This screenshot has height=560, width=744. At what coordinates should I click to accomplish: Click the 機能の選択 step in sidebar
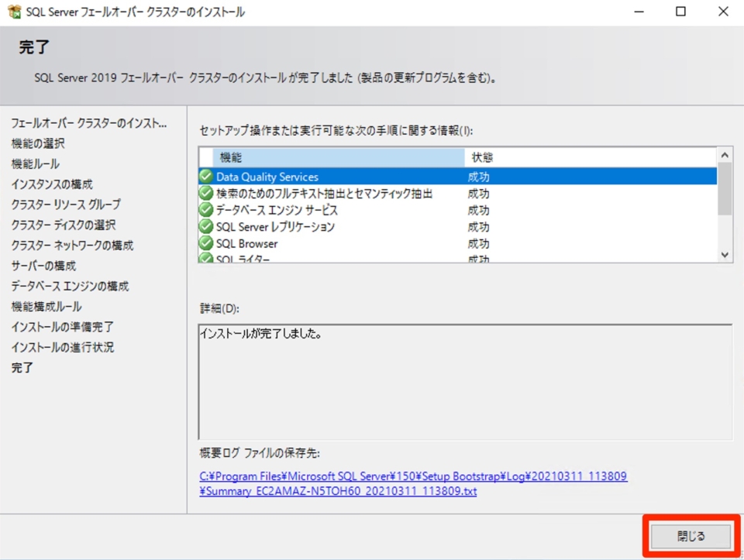click(x=38, y=143)
